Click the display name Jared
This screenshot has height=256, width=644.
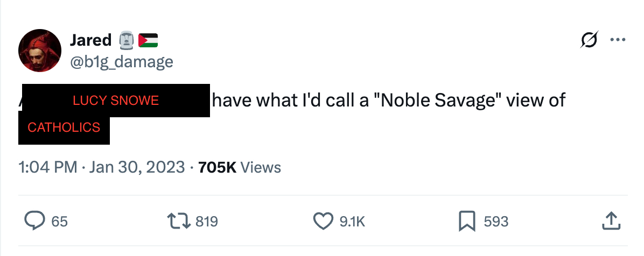coord(90,40)
